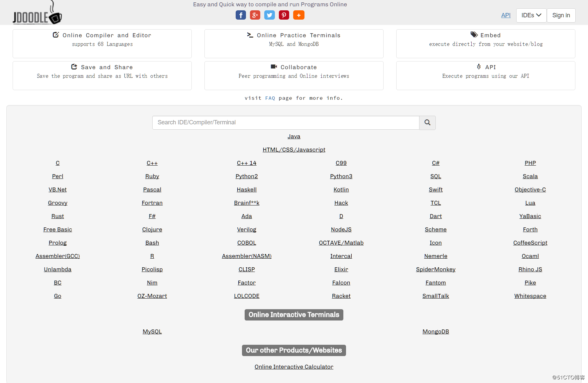Click the API card icon
This screenshot has width=588, height=383.
tap(479, 67)
